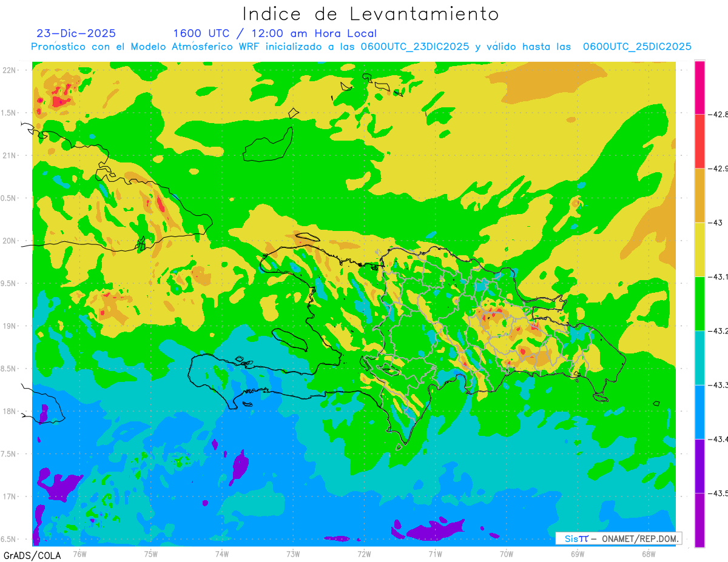
Task: Click the '68W' longitude label
Action: coord(648,554)
